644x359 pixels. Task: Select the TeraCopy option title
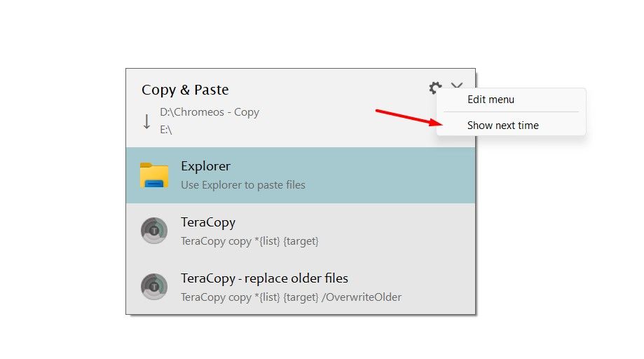tap(207, 222)
